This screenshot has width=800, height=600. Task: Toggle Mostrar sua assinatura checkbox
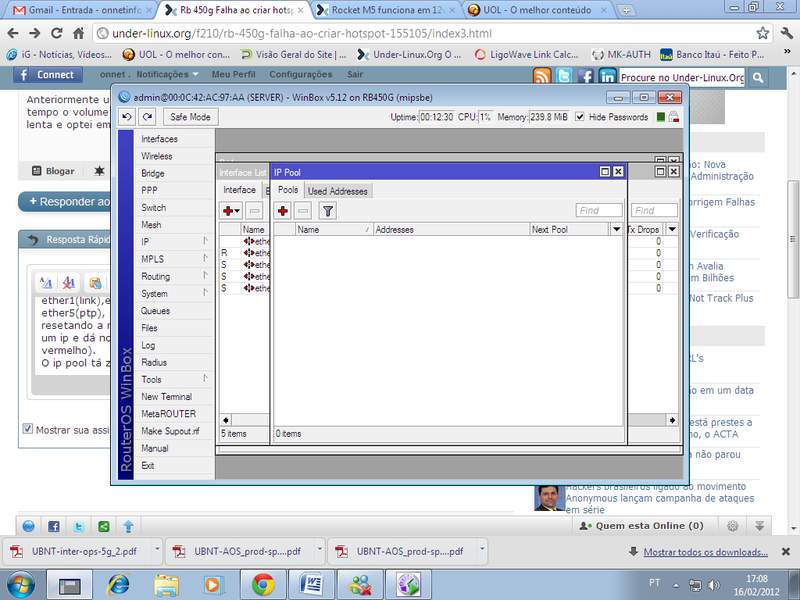point(28,429)
